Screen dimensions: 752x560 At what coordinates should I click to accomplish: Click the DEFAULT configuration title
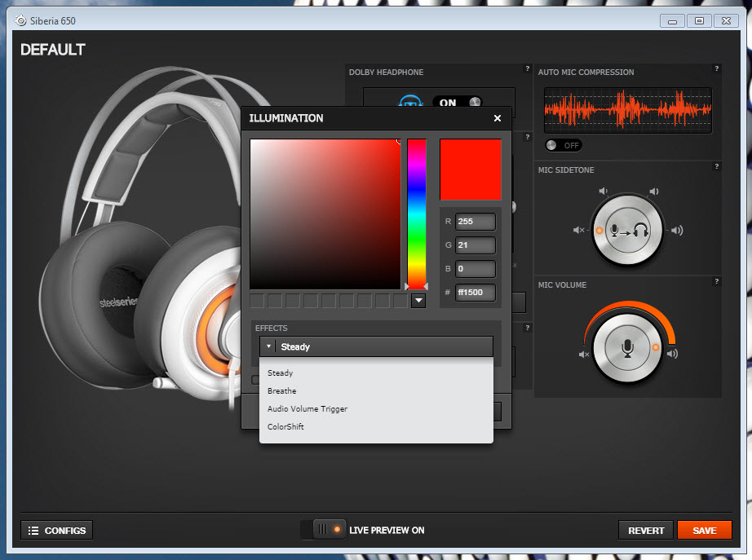tap(53, 50)
